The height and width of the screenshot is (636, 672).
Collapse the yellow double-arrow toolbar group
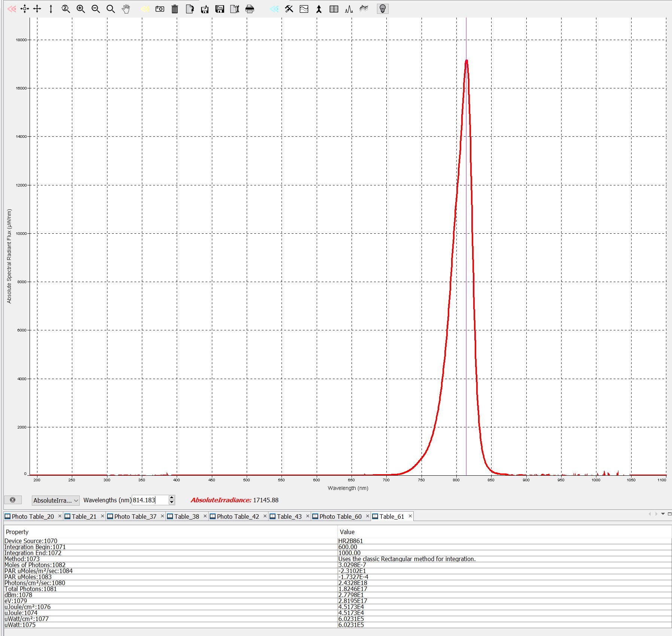pos(145,9)
